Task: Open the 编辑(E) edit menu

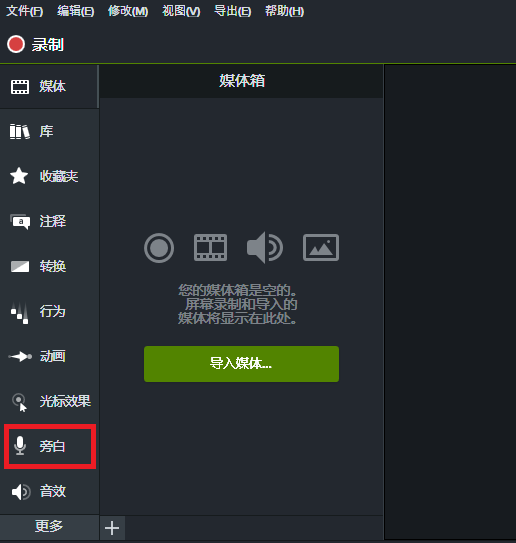Action: click(76, 11)
